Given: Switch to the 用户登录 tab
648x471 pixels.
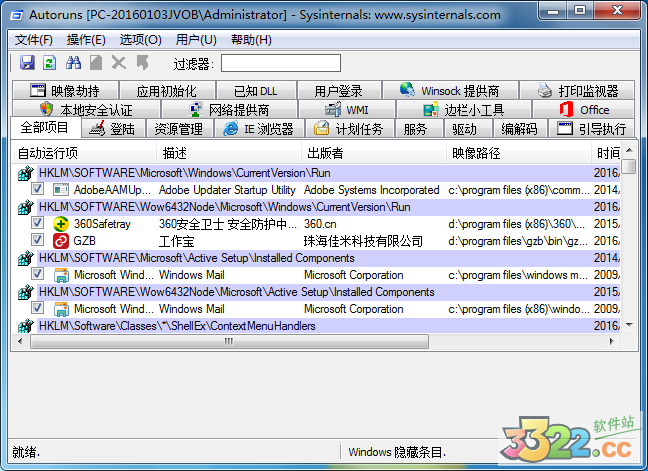Looking at the screenshot, I should click(338, 90).
